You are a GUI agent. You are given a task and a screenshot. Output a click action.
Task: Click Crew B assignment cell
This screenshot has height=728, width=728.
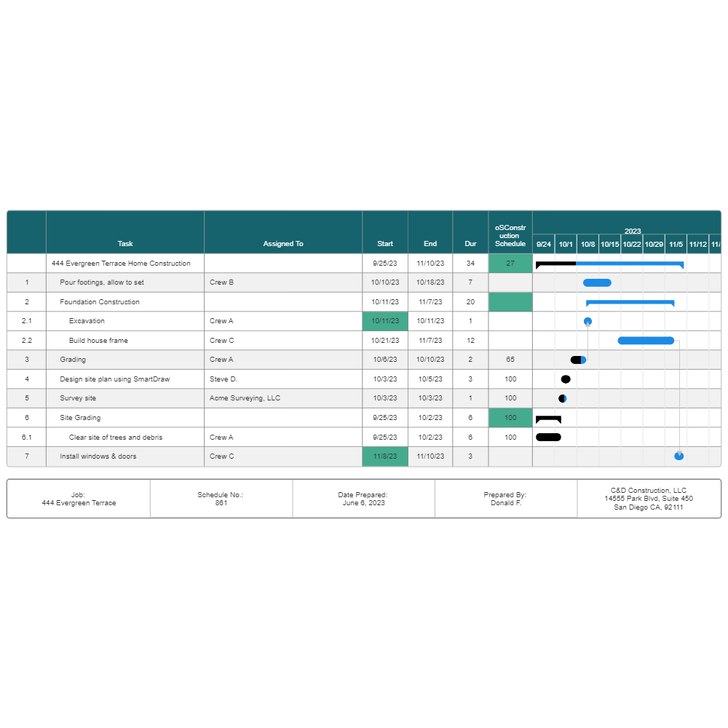coord(282,282)
